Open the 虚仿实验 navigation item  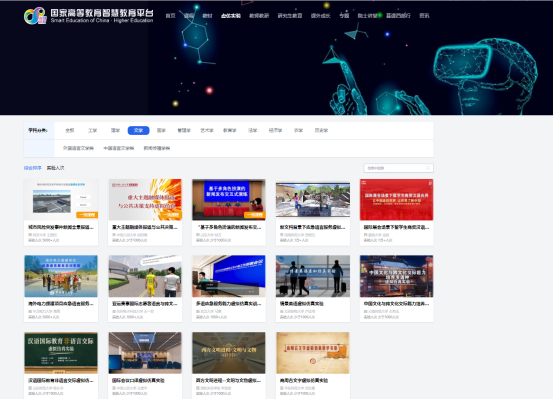click(231, 16)
